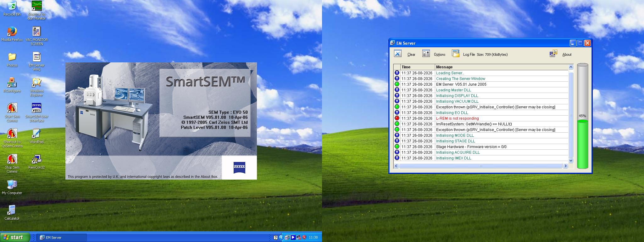Close the EM Server window
Screen dimensions: 644x242
pyautogui.click(x=587, y=43)
